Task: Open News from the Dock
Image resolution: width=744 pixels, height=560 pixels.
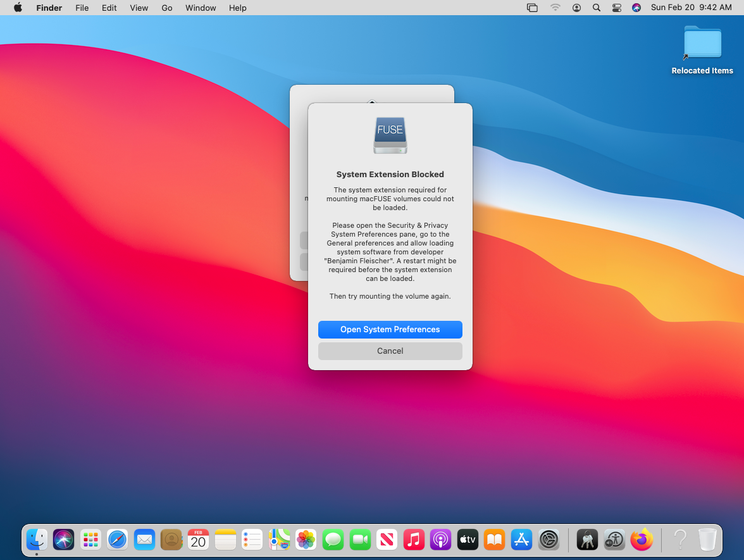Action: coord(387,540)
